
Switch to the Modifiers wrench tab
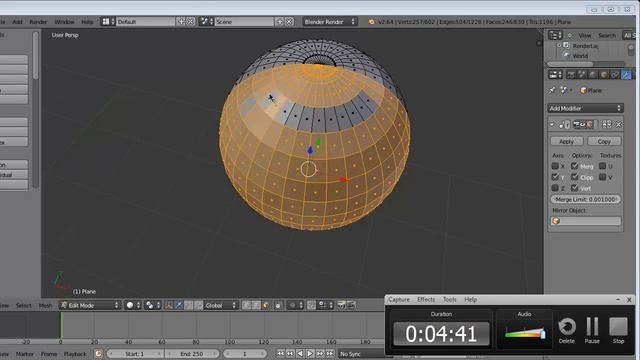[x=626, y=75]
